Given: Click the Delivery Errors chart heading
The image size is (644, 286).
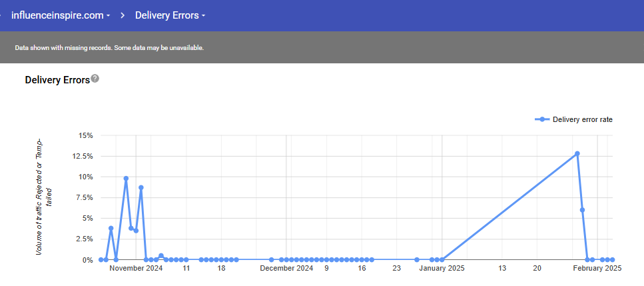Looking at the screenshot, I should point(57,80).
